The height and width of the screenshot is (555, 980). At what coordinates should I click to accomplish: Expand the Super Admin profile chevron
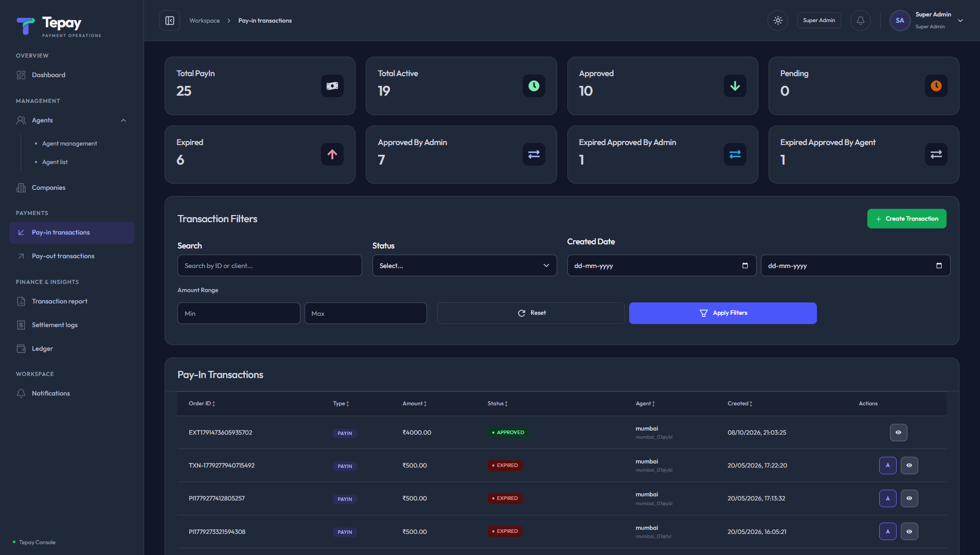[x=960, y=21]
